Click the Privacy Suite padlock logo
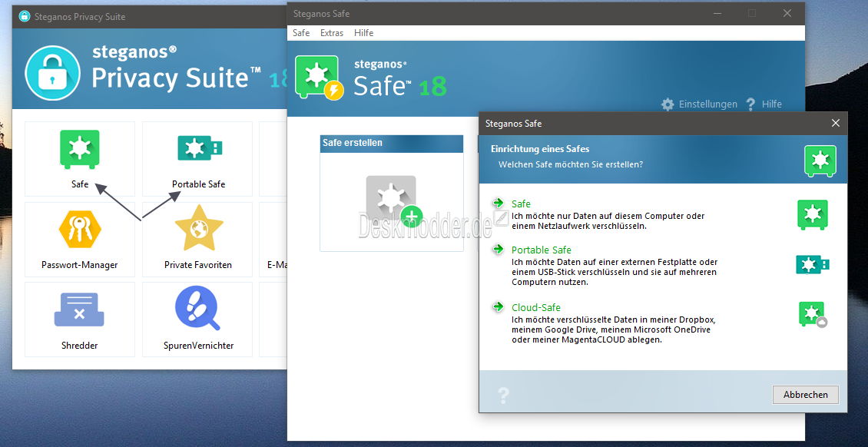This screenshot has height=447, width=868. tap(52, 72)
